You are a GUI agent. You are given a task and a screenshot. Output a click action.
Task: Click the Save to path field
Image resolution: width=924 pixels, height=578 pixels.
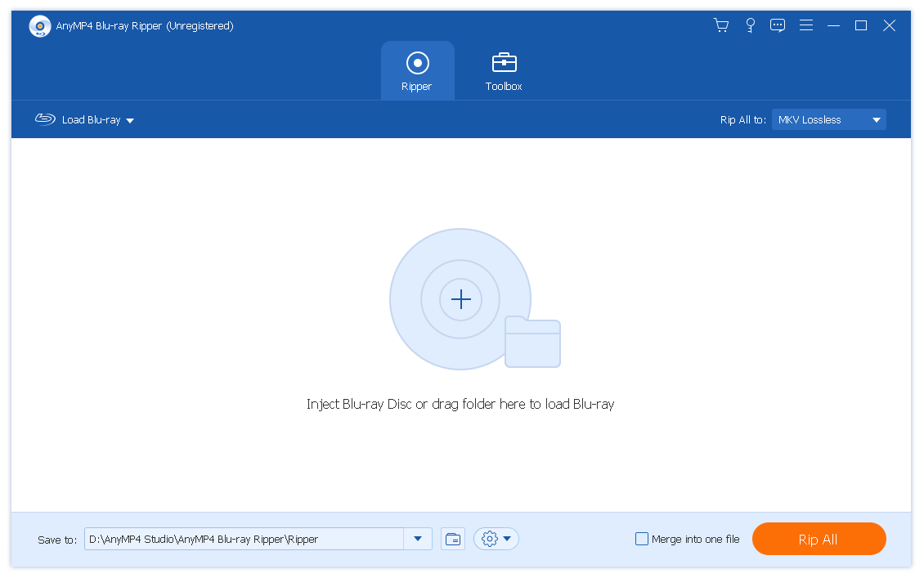[x=244, y=539]
